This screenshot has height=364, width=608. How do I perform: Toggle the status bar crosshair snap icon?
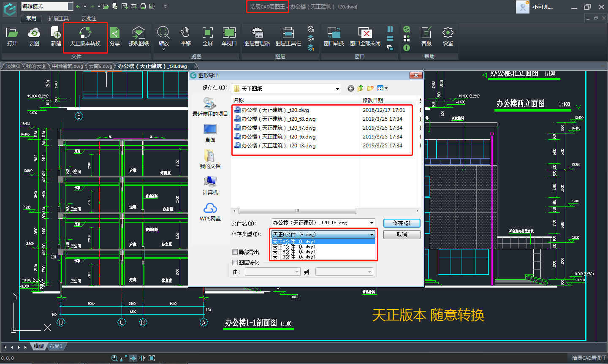pyautogui.click(x=133, y=358)
